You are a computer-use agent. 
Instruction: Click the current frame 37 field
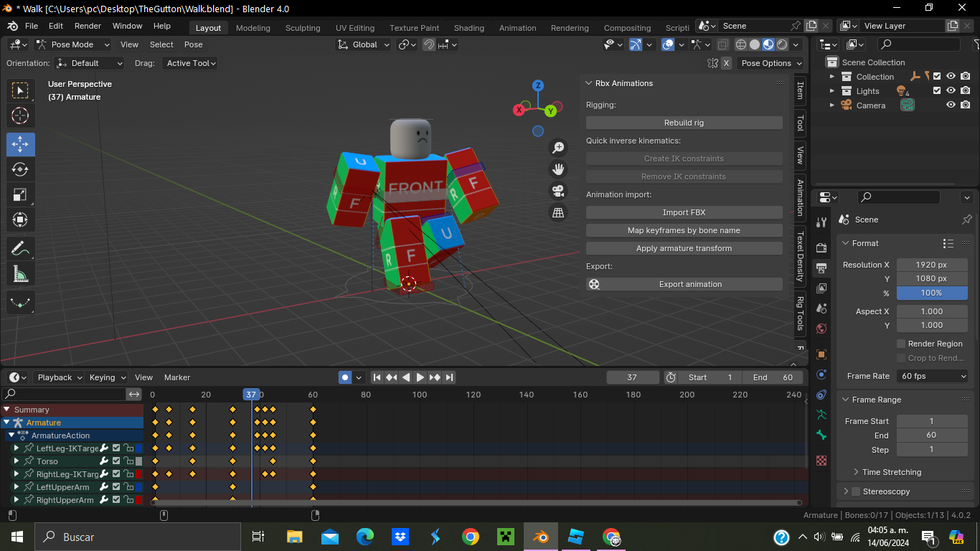click(632, 377)
